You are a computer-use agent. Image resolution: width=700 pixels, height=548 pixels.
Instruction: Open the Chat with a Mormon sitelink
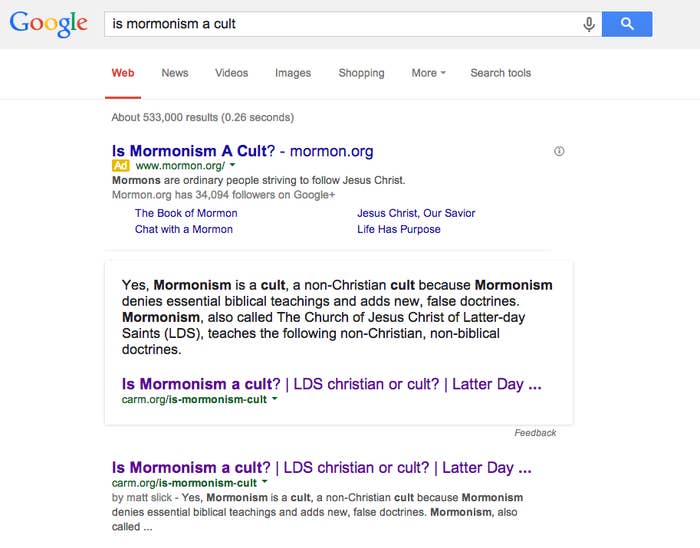[183, 229]
